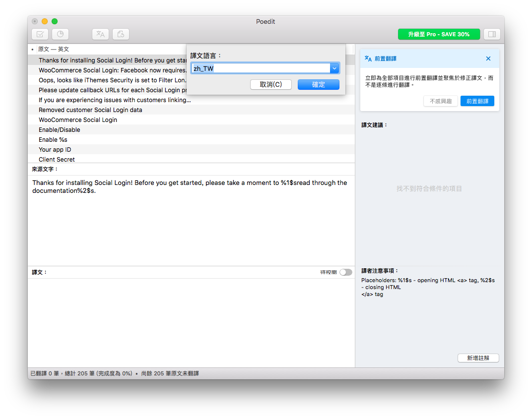Click the pre-translate language toolbar icon
The image size is (532, 419).
(100, 34)
